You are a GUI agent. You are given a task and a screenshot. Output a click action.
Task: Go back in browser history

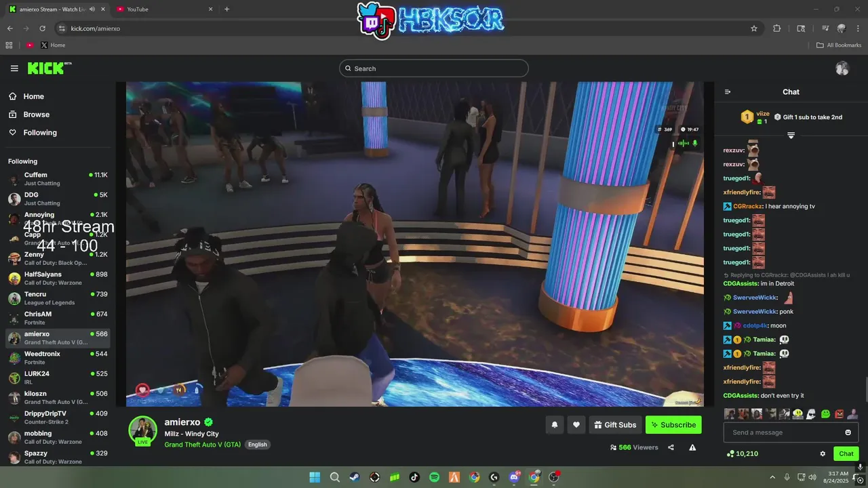(9, 28)
